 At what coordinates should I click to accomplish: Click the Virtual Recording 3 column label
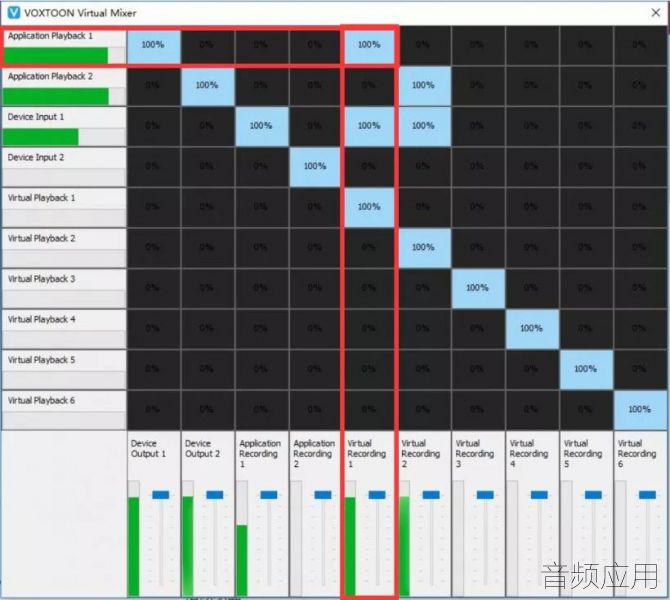475,454
